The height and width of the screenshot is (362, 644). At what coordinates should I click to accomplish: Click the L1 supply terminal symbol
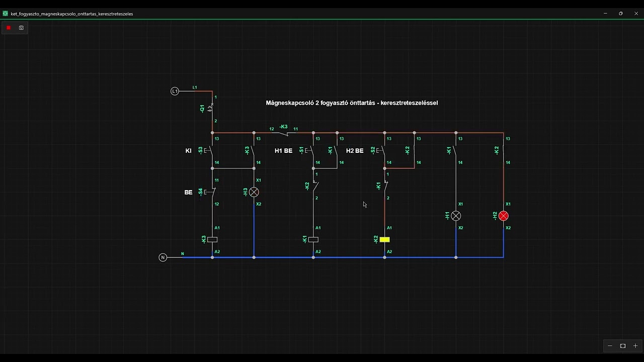click(x=175, y=91)
